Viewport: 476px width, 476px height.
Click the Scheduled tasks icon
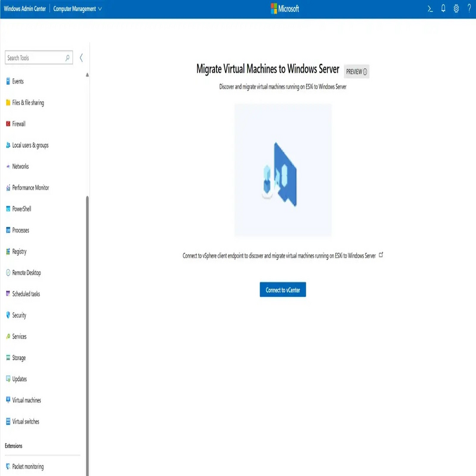(8, 294)
